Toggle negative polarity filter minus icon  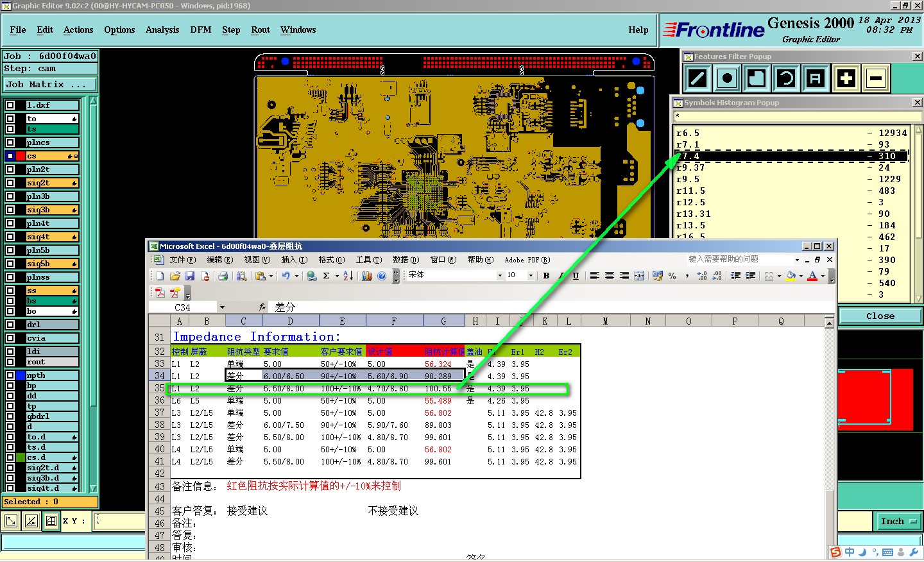pos(875,79)
